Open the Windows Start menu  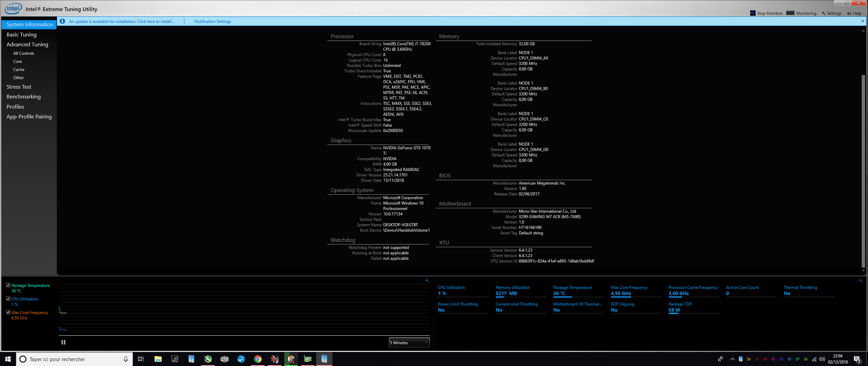8,359
